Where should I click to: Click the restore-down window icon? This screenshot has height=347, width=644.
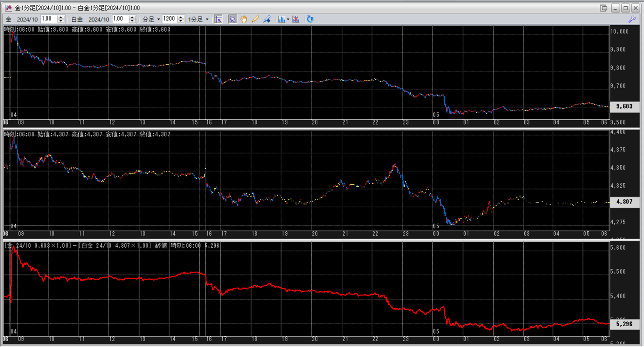(604, 8)
